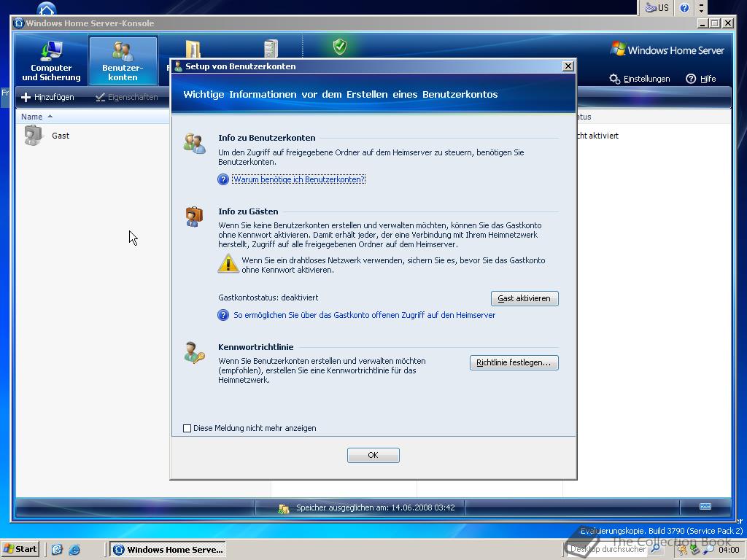Click the 'Info zu Benutzerkonten' heading

(x=267, y=138)
